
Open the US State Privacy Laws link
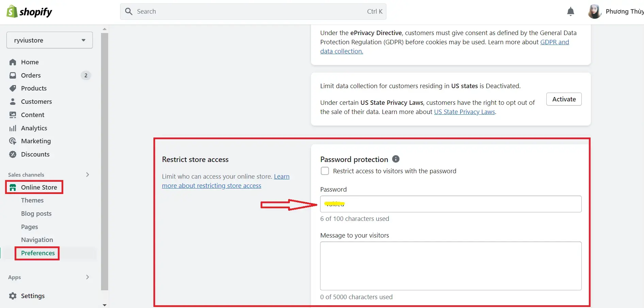pos(464,112)
